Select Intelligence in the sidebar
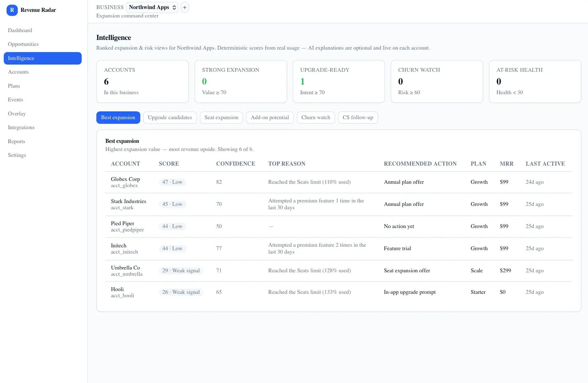Viewport: 588px width, 383px height. (x=43, y=58)
